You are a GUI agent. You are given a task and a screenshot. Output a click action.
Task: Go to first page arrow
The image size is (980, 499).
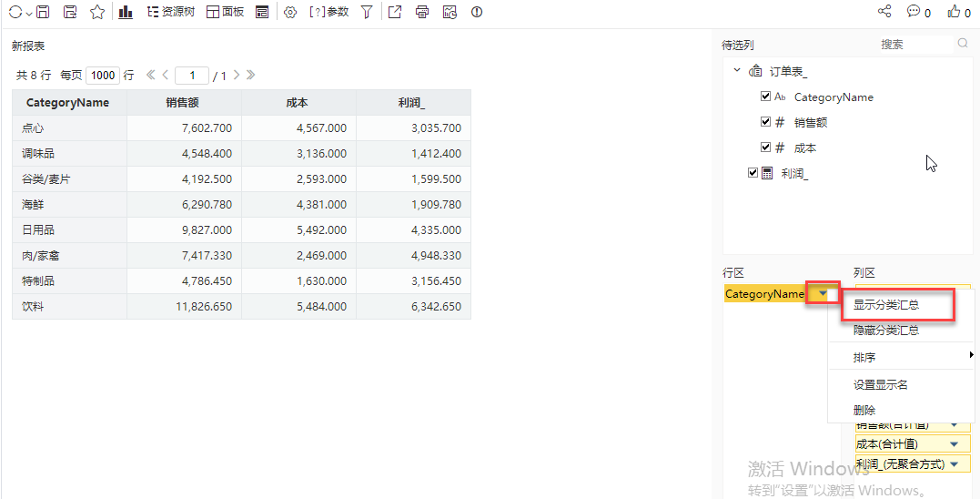[151, 75]
